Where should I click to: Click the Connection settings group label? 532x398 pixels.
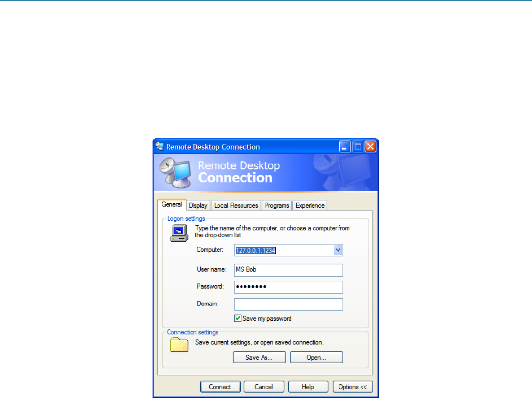tap(193, 332)
